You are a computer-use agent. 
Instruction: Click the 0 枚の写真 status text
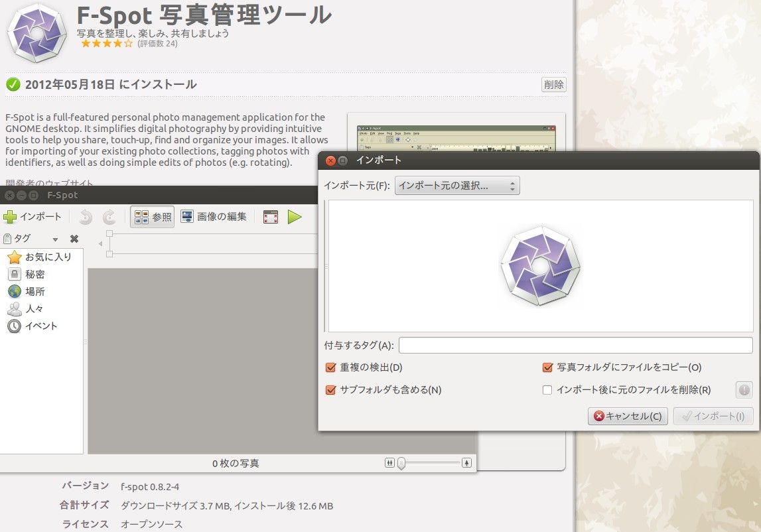(x=236, y=464)
